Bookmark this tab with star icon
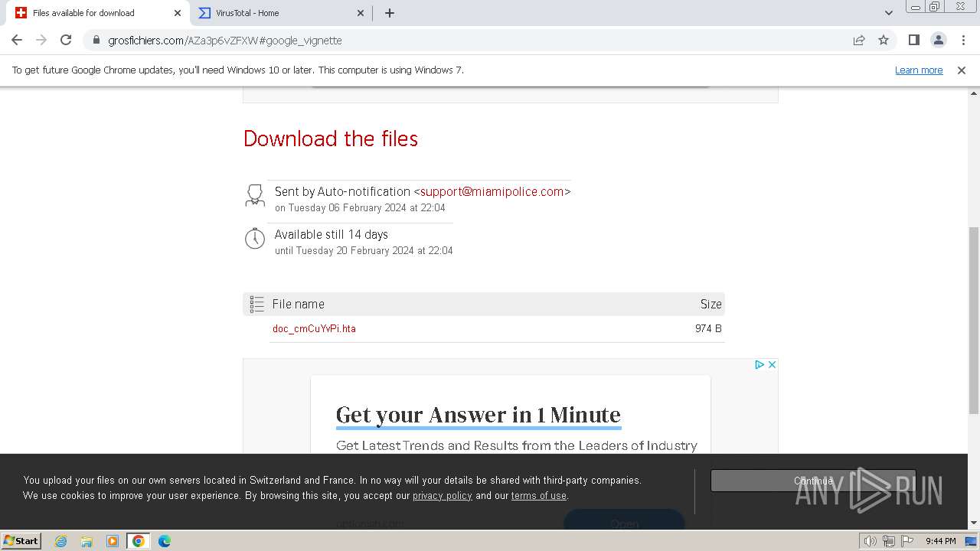 click(x=884, y=41)
